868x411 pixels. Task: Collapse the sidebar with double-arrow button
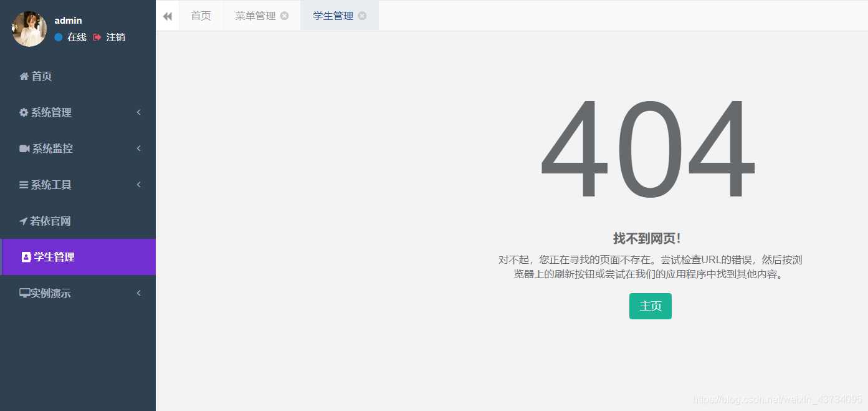pos(167,16)
